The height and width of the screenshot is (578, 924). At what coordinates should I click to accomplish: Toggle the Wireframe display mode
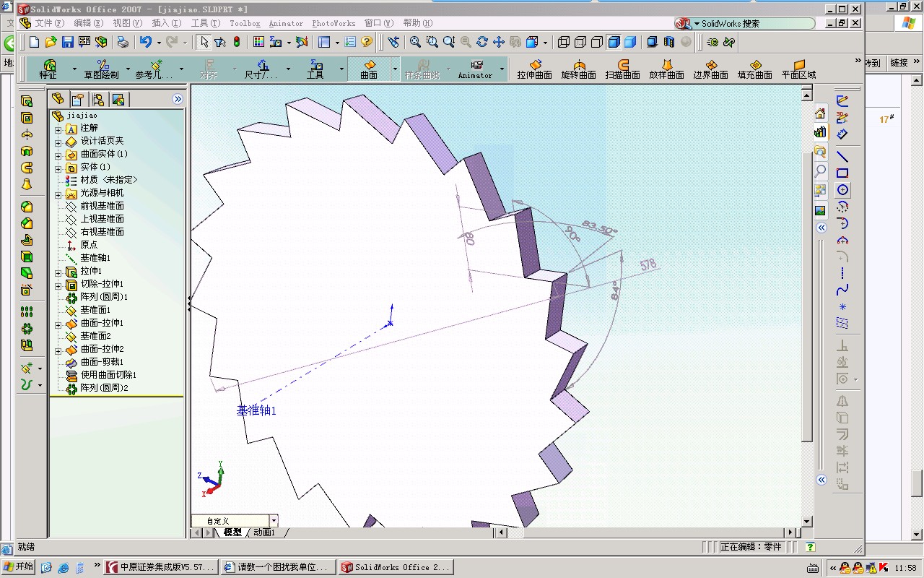coord(565,42)
